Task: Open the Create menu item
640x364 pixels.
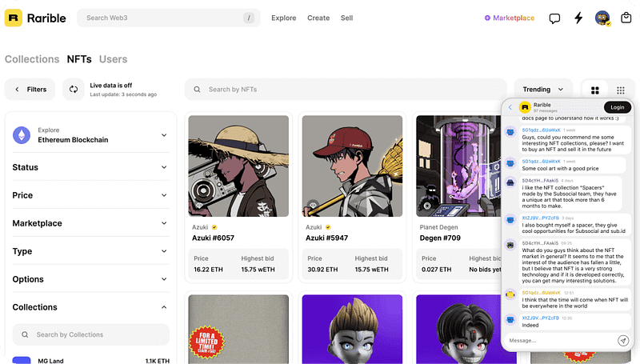Action: [x=318, y=18]
